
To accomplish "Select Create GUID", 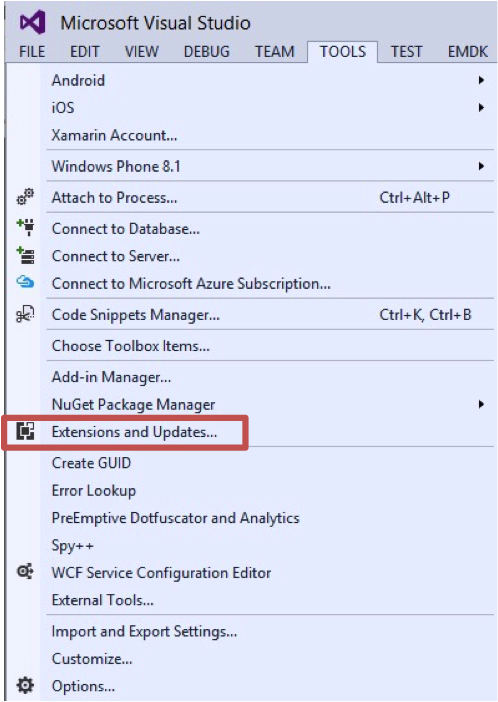I will (91, 462).
